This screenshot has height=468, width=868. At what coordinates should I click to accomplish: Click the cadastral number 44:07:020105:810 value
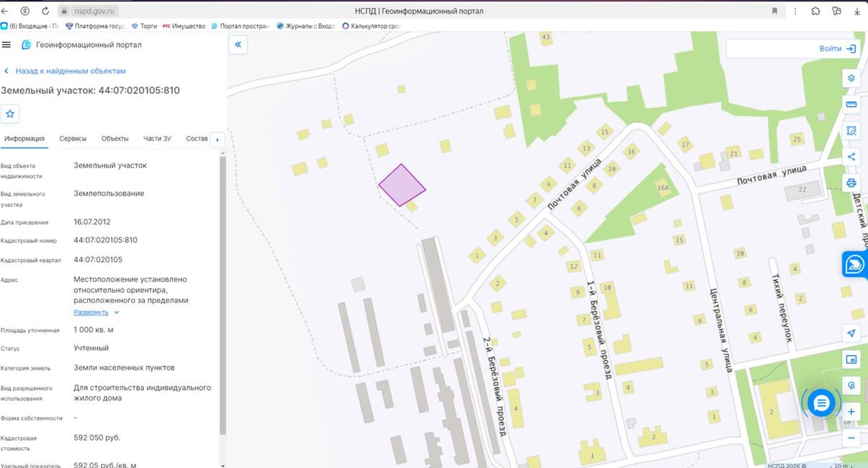[x=106, y=240]
